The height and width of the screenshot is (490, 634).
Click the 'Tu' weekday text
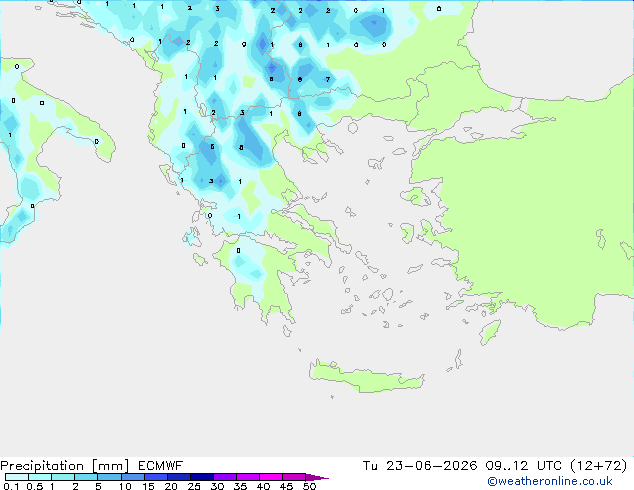pyautogui.click(x=370, y=466)
